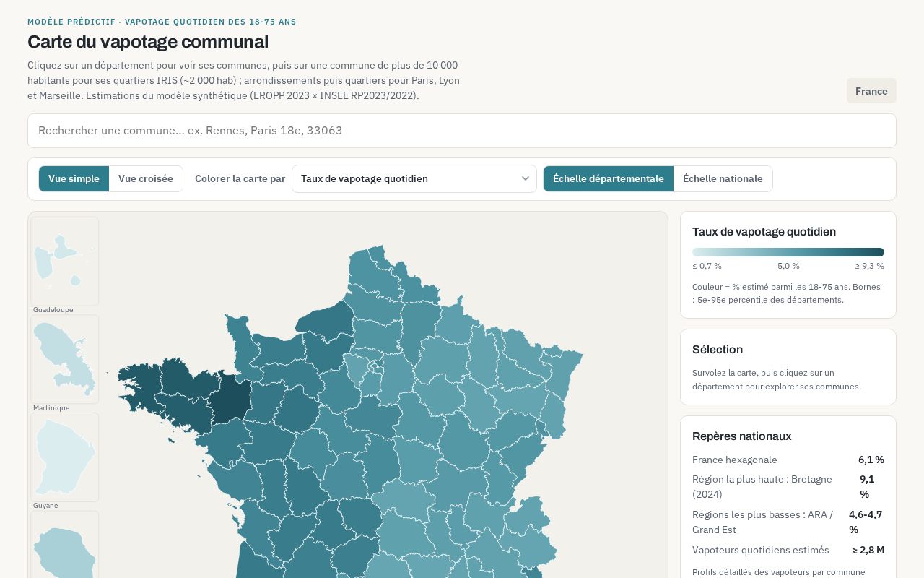Click the '5,0 %' legend midpoint label
The image size is (924, 578).
(788, 266)
